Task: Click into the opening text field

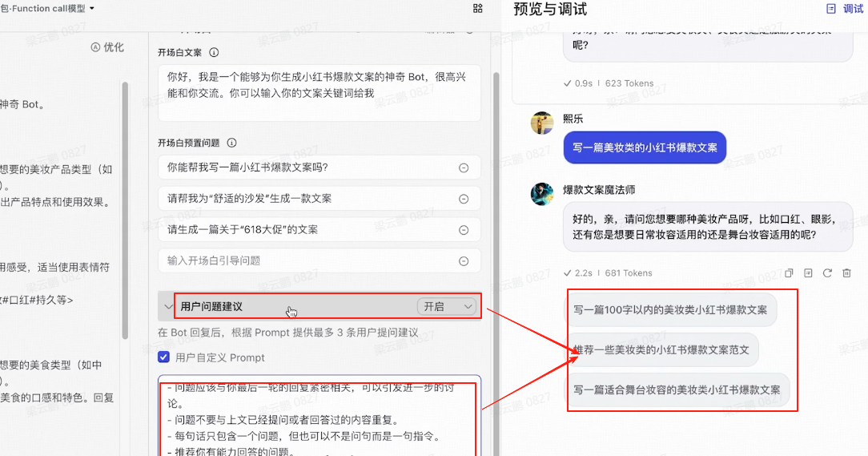Action: click(319, 92)
